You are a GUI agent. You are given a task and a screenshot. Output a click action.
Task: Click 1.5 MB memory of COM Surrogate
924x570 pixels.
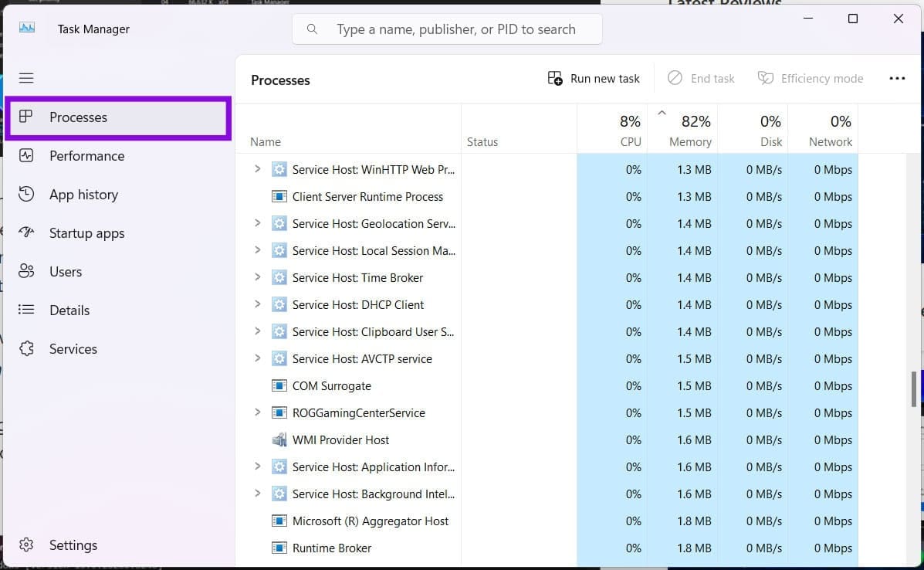694,386
